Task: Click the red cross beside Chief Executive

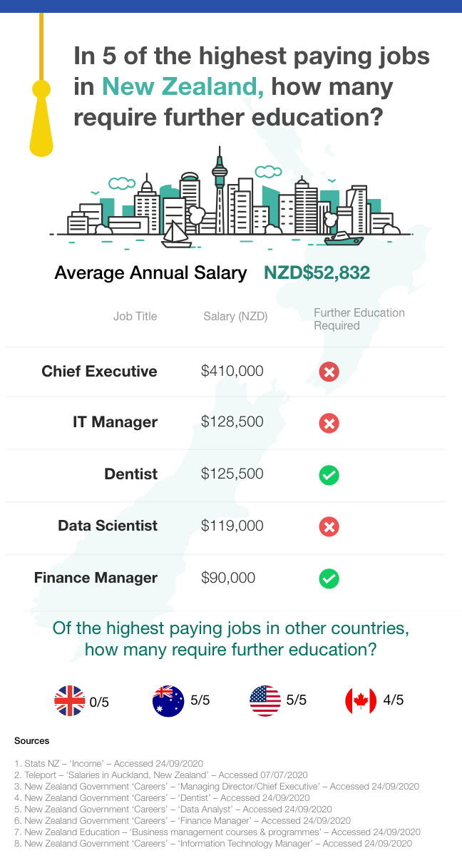Action: pos(329,372)
